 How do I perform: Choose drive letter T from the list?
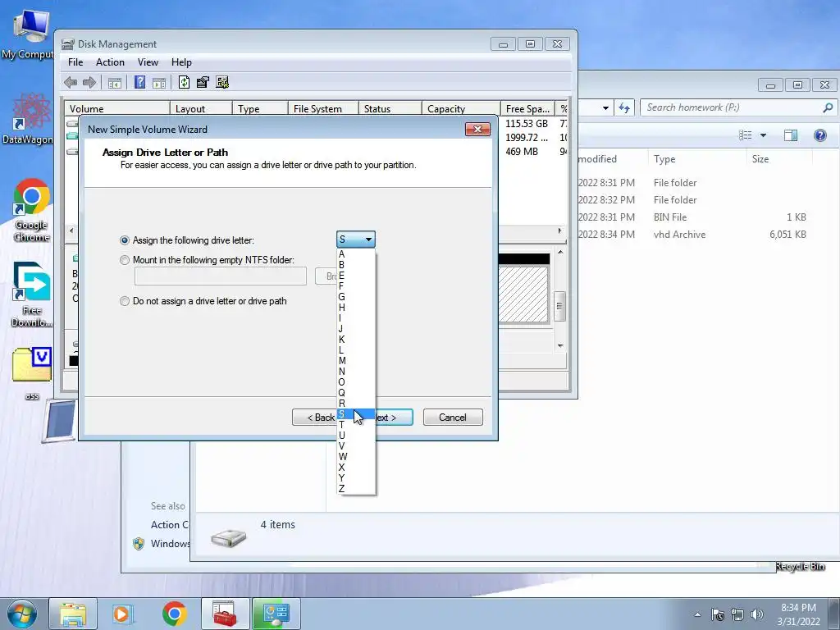(356, 425)
